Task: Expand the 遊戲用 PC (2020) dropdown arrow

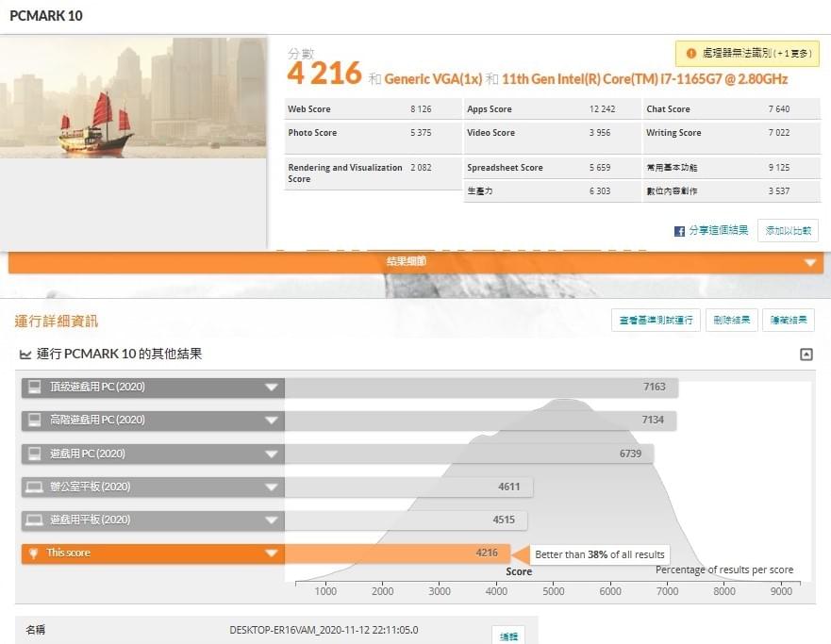Action: pos(272,454)
